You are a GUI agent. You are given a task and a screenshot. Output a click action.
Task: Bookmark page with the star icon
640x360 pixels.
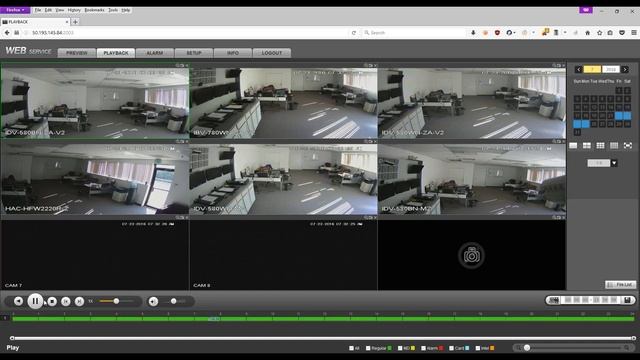tap(599, 33)
